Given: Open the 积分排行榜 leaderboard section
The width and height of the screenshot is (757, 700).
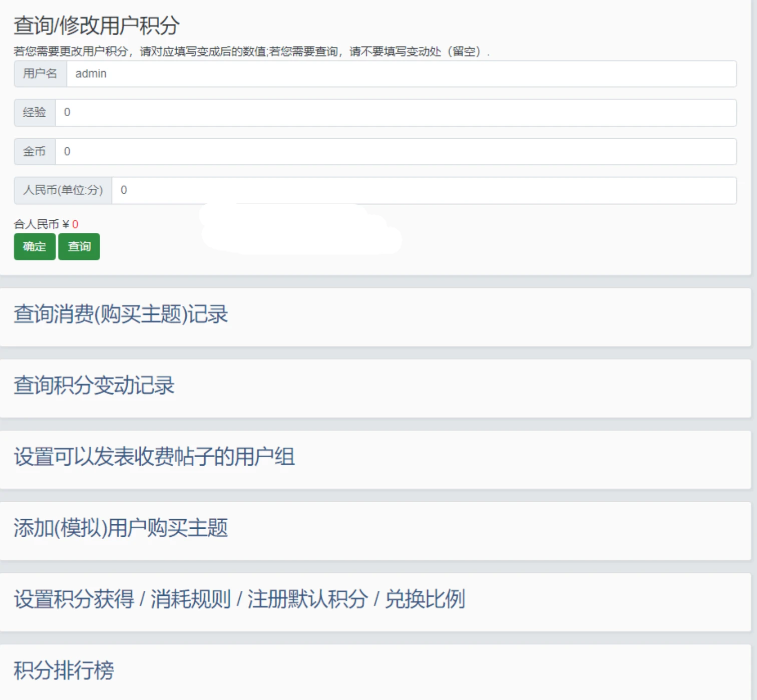Looking at the screenshot, I should pos(64,670).
